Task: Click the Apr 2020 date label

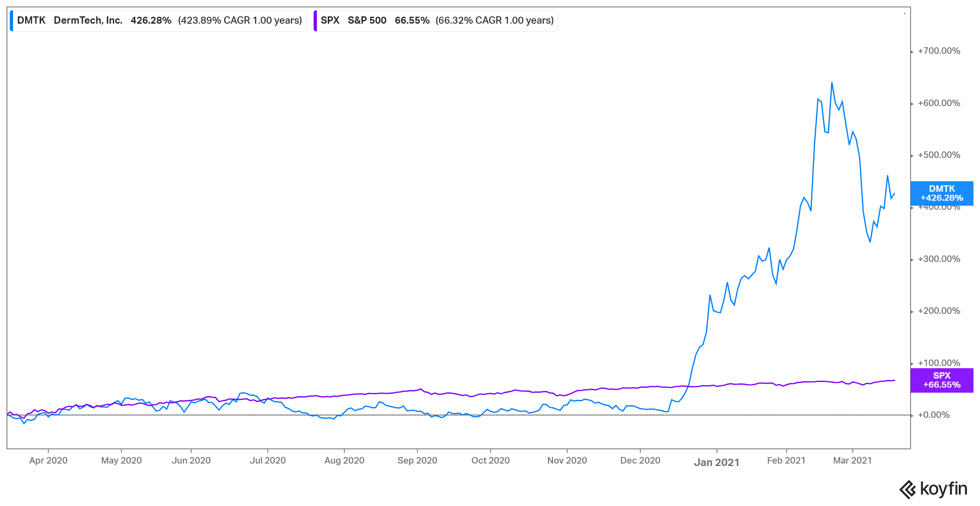Action: 48,460
